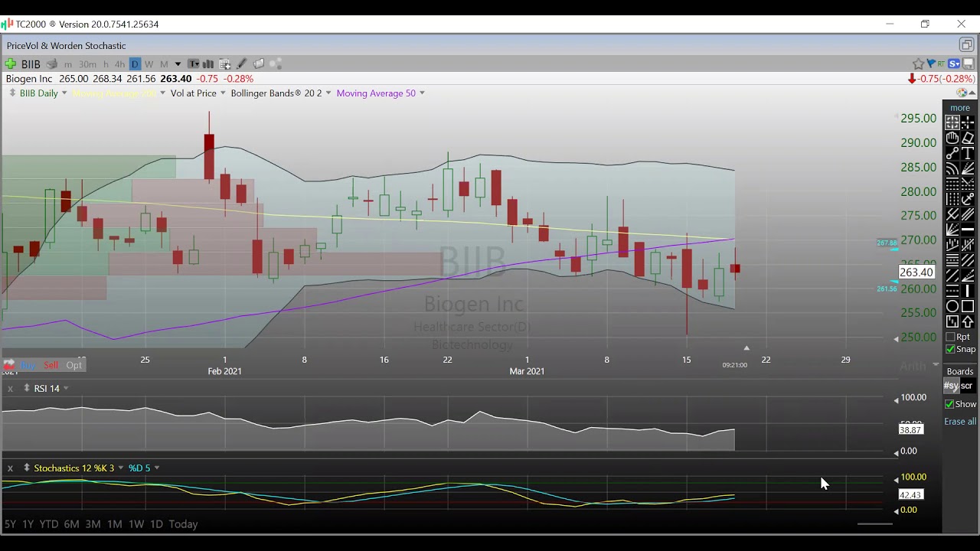Open the Moving Average 200 dropdown

click(162, 93)
